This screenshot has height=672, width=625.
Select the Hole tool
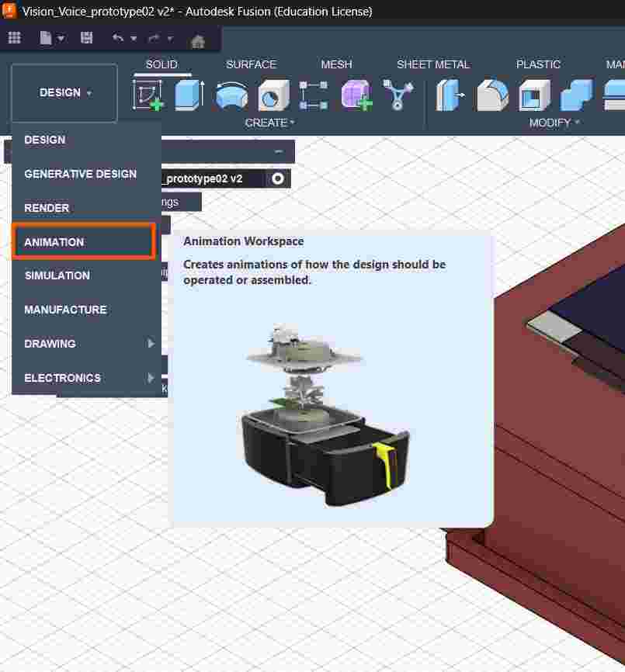tap(273, 95)
